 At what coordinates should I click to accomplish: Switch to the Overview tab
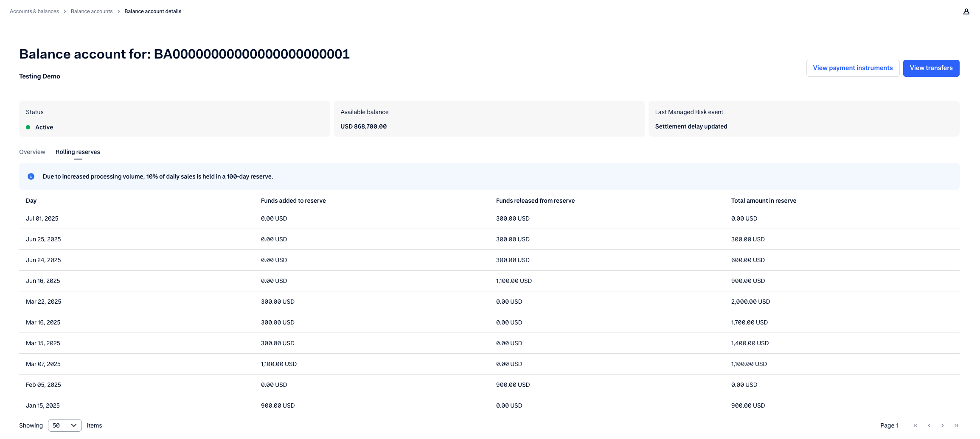[x=32, y=152]
